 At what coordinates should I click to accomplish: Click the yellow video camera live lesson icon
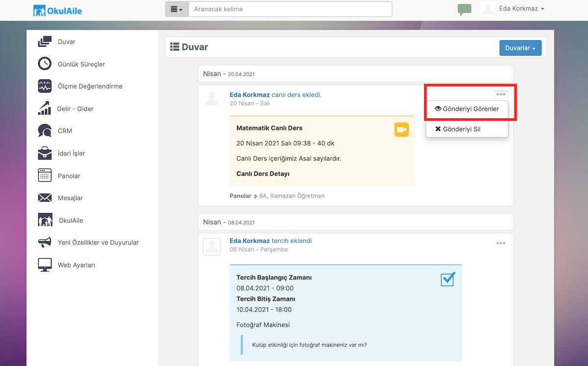pos(401,129)
